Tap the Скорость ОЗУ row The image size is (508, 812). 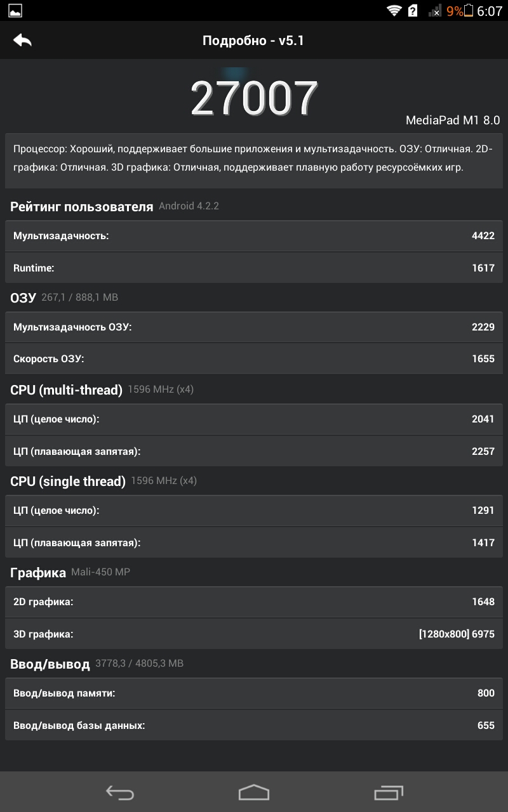[x=254, y=359]
